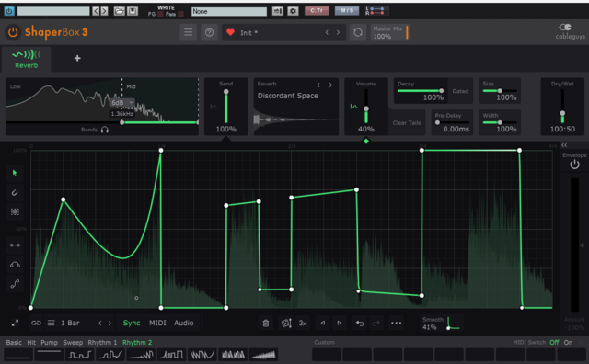
Task: Add a new shaper with plus
Action: click(x=77, y=58)
